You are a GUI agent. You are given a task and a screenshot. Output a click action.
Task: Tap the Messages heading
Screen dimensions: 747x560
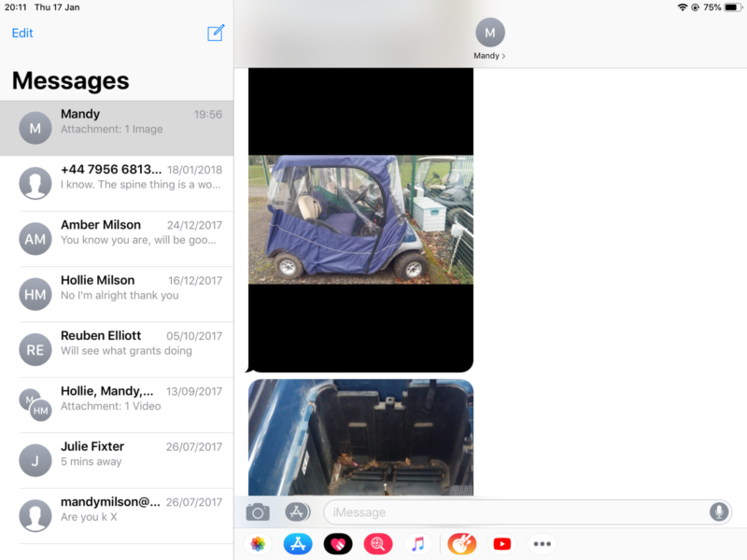click(x=71, y=80)
